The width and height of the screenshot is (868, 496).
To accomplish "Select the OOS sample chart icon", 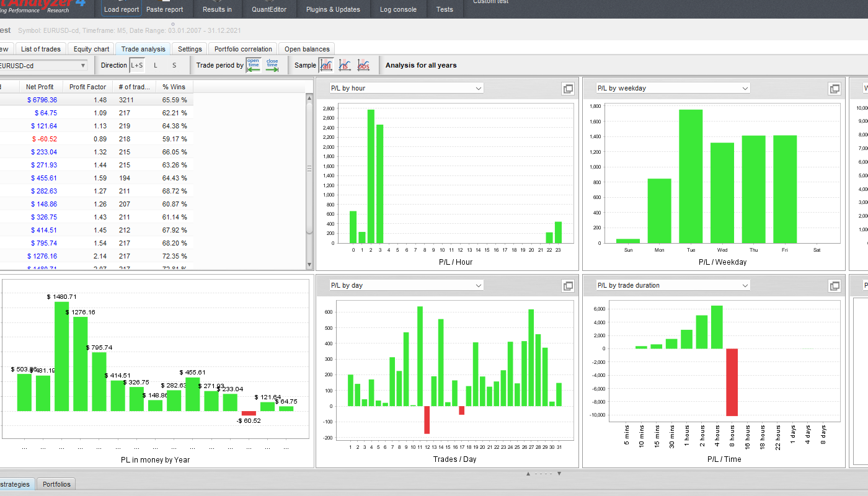I will click(x=363, y=65).
